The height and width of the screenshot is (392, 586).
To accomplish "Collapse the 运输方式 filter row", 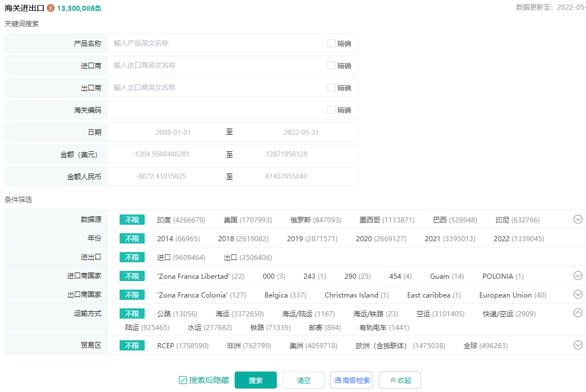I will pyautogui.click(x=577, y=313).
